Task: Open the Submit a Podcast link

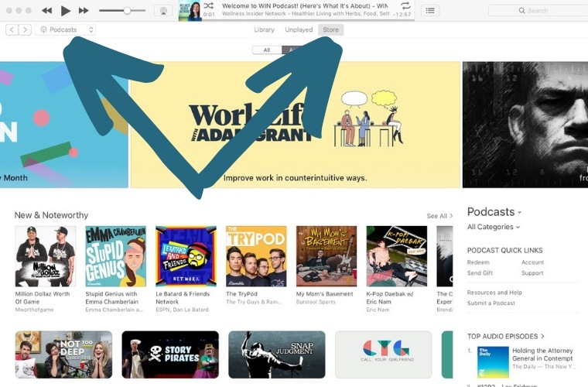Action: pos(491,303)
